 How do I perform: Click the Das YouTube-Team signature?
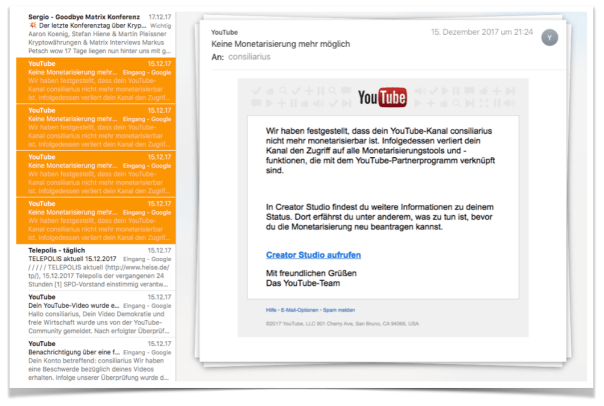[303, 283]
